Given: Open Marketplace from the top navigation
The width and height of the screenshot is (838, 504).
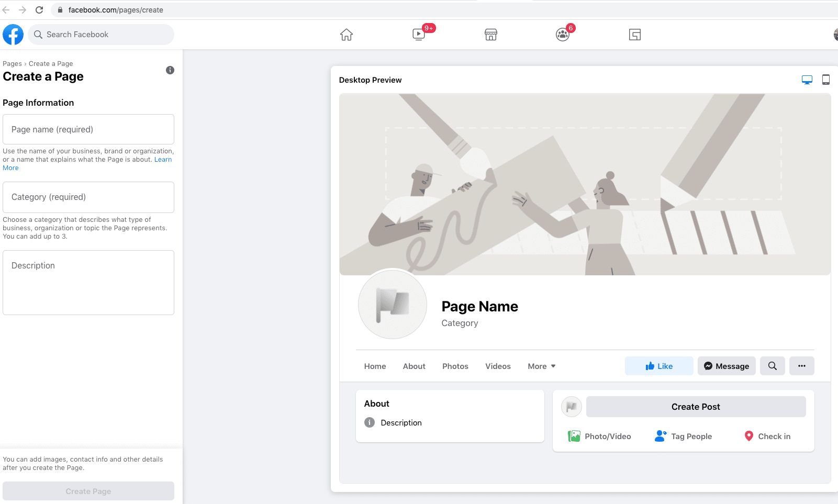Looking at the screenshot, I should 490,34.
